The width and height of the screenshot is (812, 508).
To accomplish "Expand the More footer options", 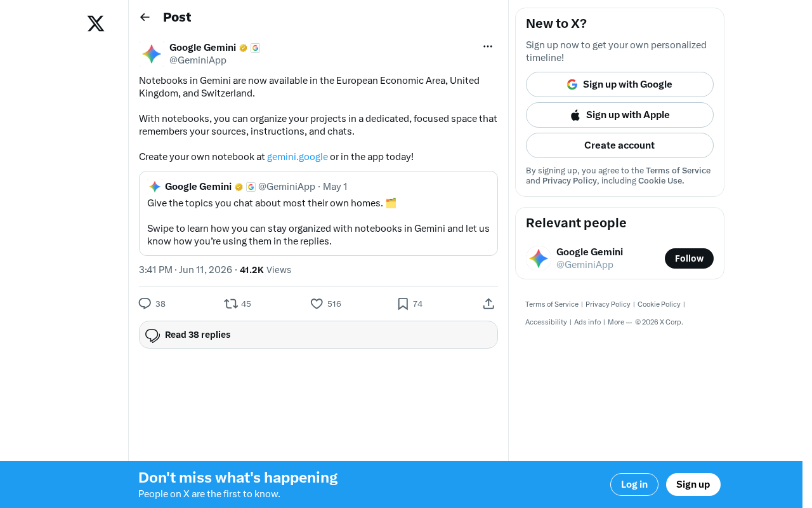I will coord(620,322).
